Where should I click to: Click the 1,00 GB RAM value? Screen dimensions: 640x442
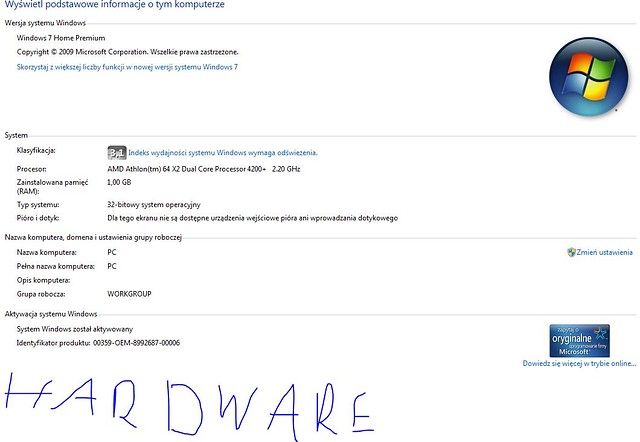[x=119, y=182]
